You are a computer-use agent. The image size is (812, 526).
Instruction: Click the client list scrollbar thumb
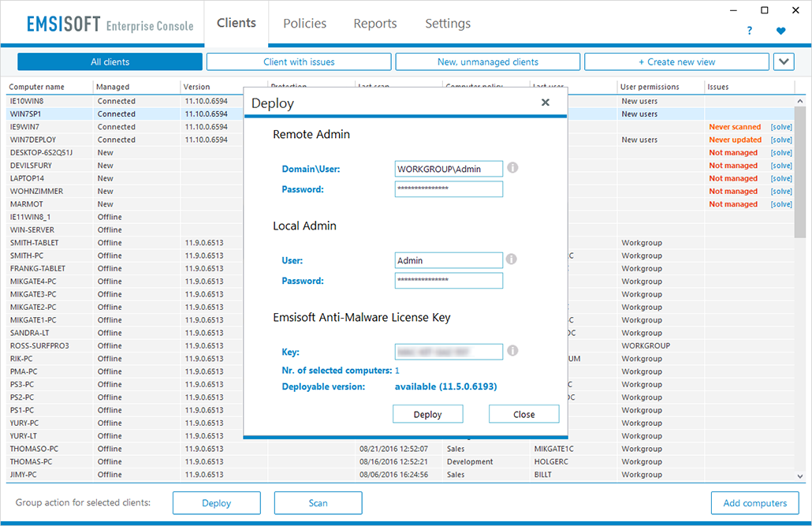coord(800,172)
